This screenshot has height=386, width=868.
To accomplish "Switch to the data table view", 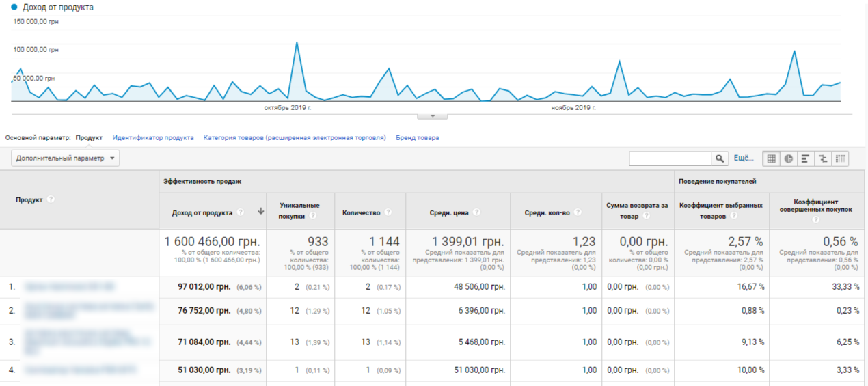I will (771, 158).
